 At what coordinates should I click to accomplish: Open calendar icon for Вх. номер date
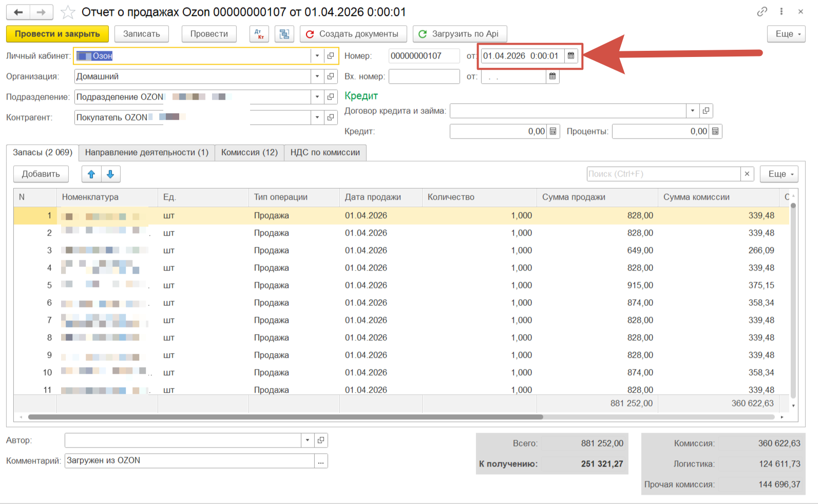pos(553,76)
